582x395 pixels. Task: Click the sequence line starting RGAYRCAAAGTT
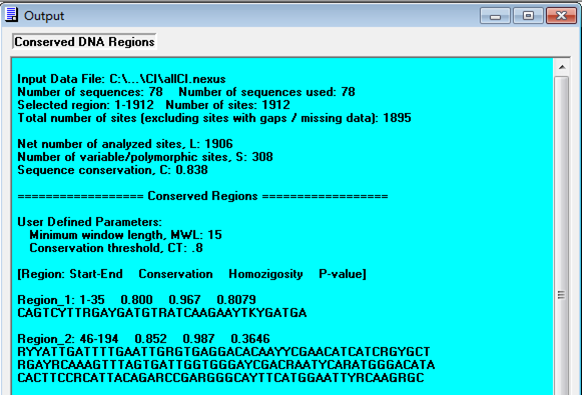point(226,365)
